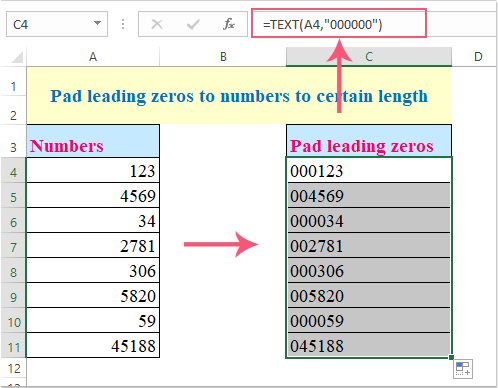Select row 6 header
Screen dimensions: 498x388
tap(13, 220)
